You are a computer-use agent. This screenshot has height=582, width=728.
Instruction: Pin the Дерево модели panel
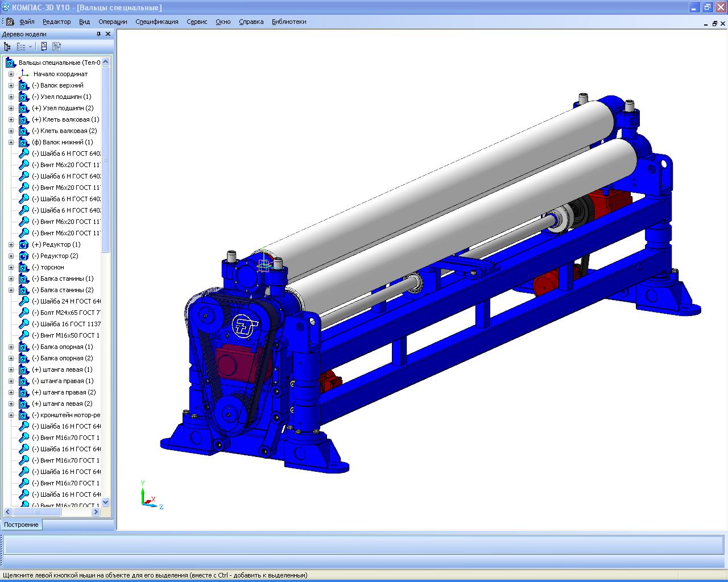[x=98, y=34]
